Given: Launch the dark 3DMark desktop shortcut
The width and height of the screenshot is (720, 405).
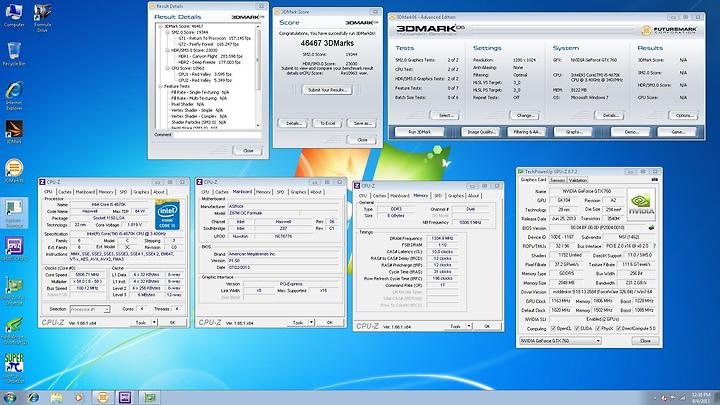Looking at the screenshot, I should [14, 130].
